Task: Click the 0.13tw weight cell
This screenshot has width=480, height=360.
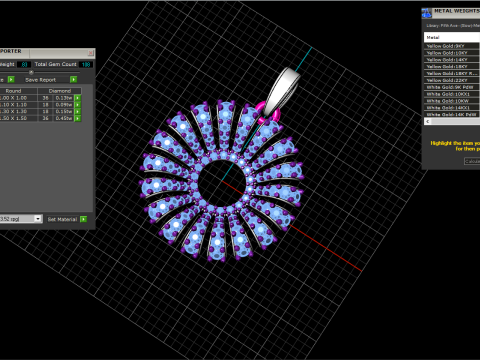Action: click(x=63, y=98)
